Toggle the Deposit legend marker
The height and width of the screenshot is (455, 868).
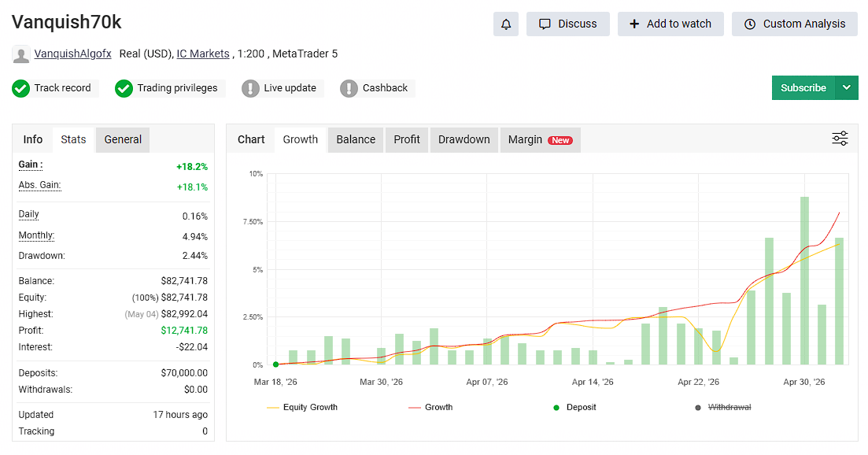click(575, 408)
